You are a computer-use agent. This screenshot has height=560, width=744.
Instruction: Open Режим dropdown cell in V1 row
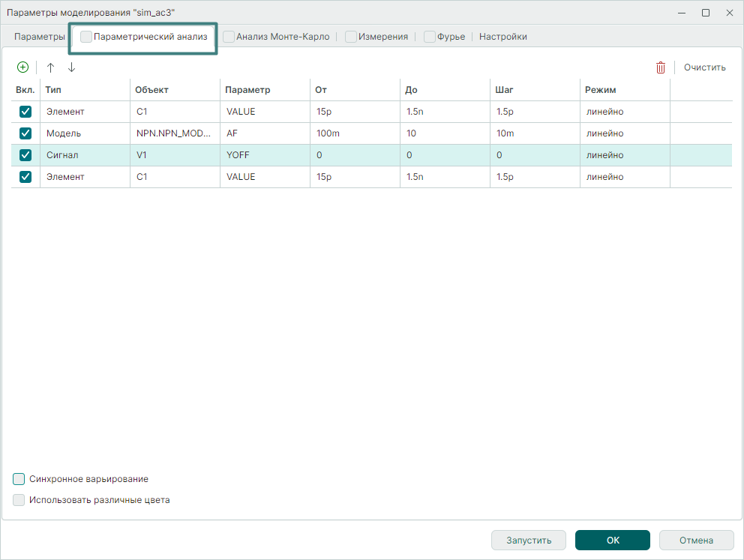click(x=625, y=155)
